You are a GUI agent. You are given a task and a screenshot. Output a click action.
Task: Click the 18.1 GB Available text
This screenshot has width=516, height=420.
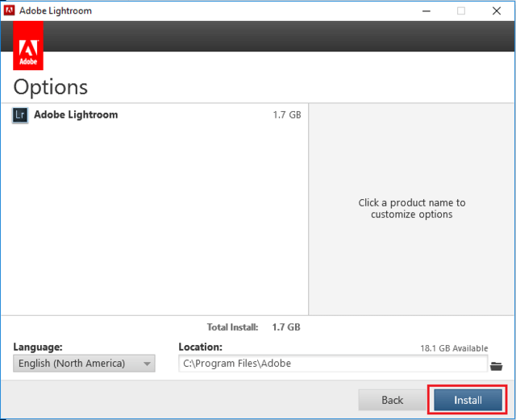coord(454,348)
